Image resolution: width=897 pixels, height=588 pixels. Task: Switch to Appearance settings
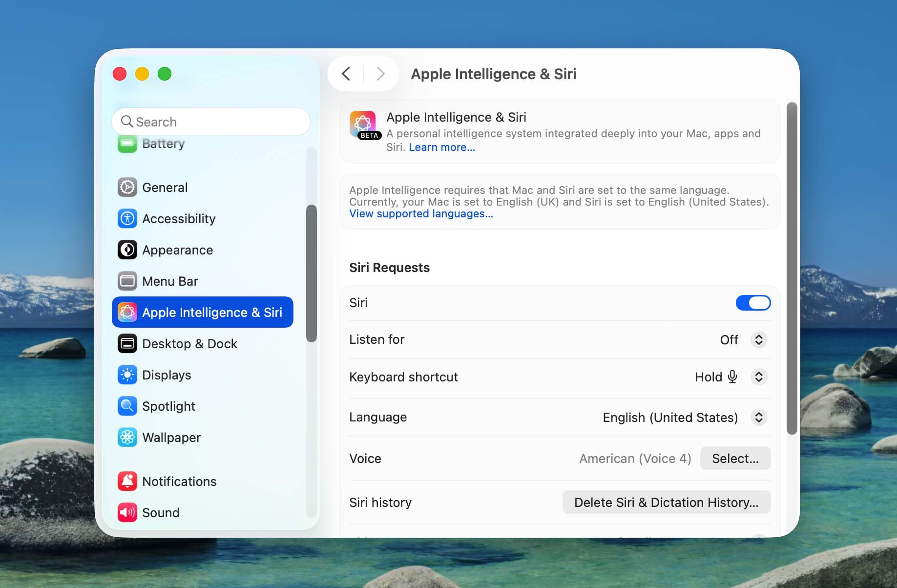point(203,250)
